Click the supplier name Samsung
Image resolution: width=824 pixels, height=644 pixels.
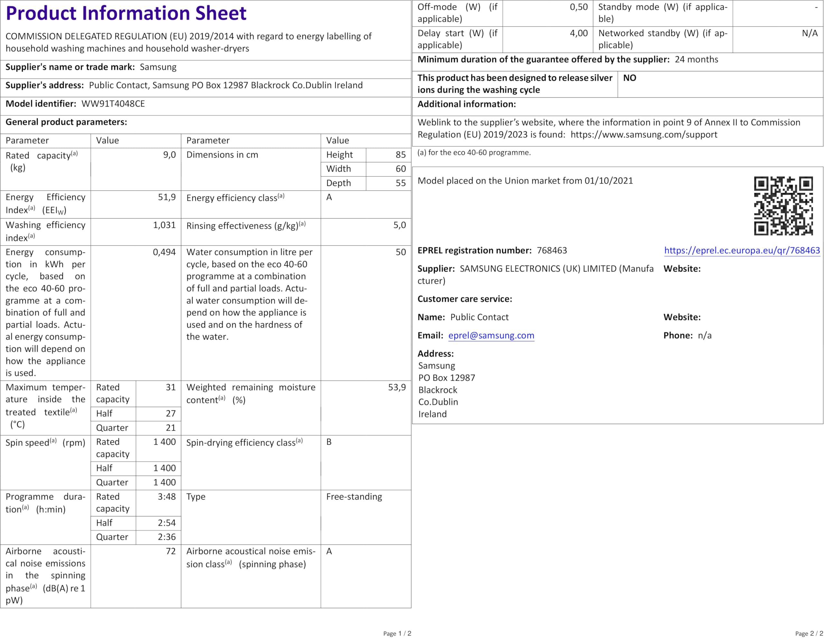(x=158, y=67)
